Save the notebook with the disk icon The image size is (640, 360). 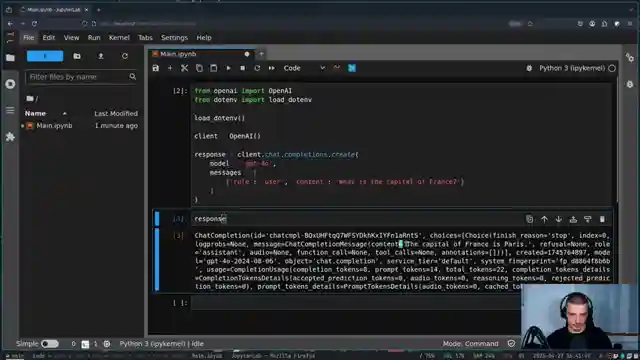156,68
